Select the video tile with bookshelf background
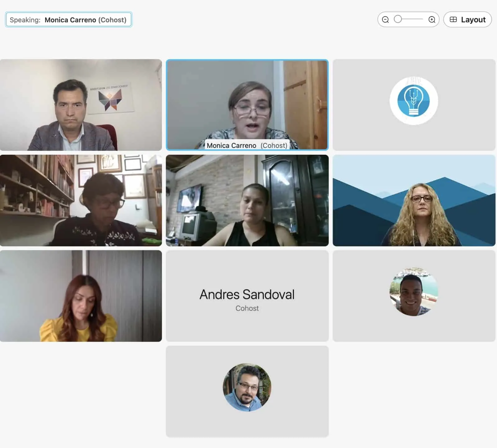Image resolution: width=497 pixels, height=448 pixels. (81, 200)
